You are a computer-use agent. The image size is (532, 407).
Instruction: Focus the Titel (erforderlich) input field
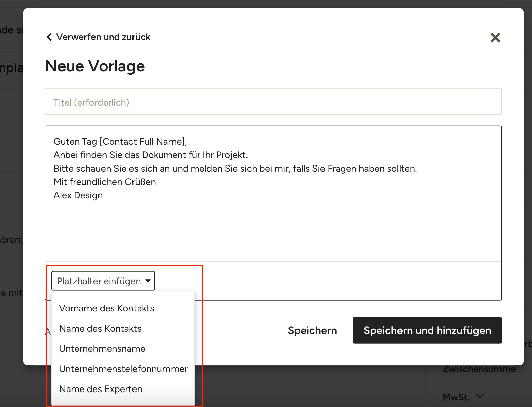(x=273, y=102)
